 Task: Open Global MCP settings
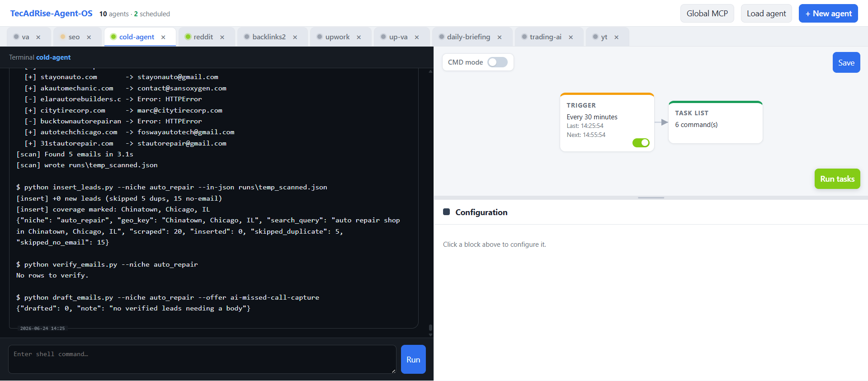pyautogui.click(x=707, y=14)
